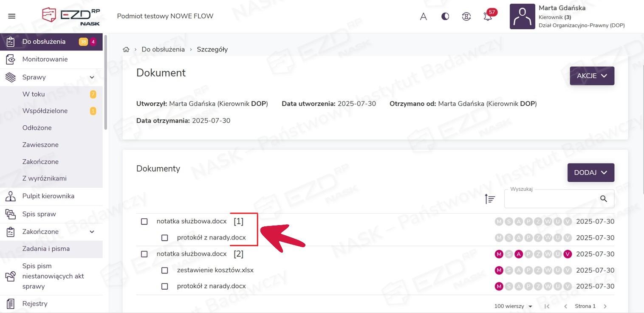Screen dimensions: 644x313
Task: Open Monitorowanie in sidebar
Action: 45,59
